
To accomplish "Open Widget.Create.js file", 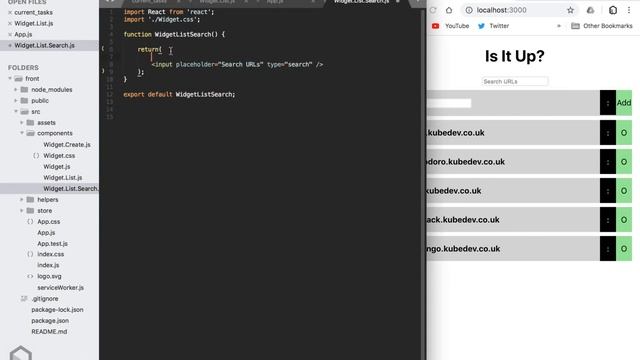I will [67, 144].
